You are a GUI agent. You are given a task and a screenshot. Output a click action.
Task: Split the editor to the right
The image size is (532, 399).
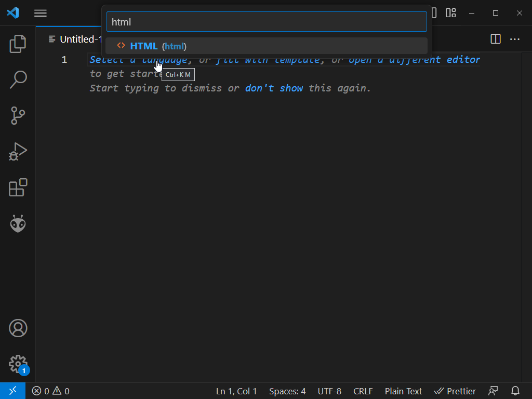pyautogui.click(x=496, y=39)
